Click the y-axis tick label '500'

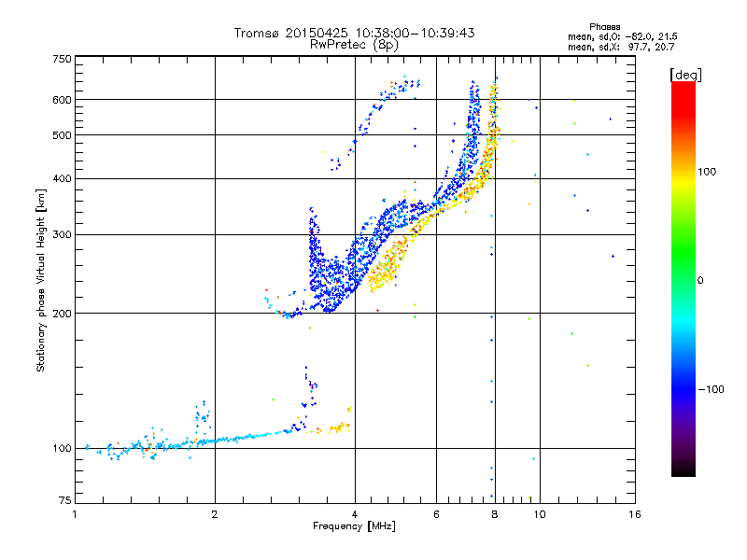(x=63, y=135)
